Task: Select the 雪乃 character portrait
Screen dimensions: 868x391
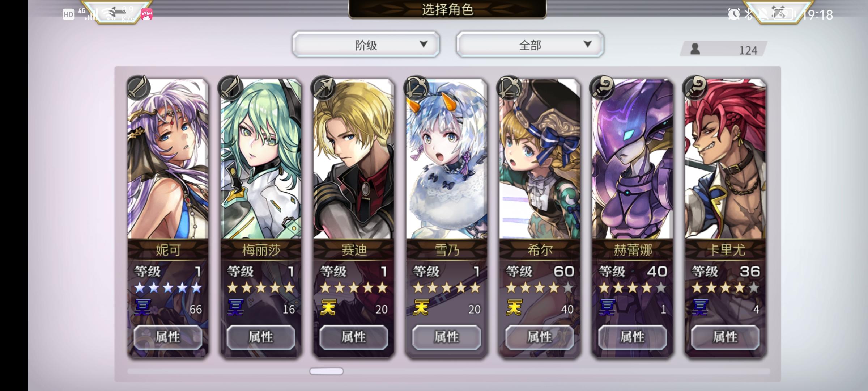Action: coord(447,159)
